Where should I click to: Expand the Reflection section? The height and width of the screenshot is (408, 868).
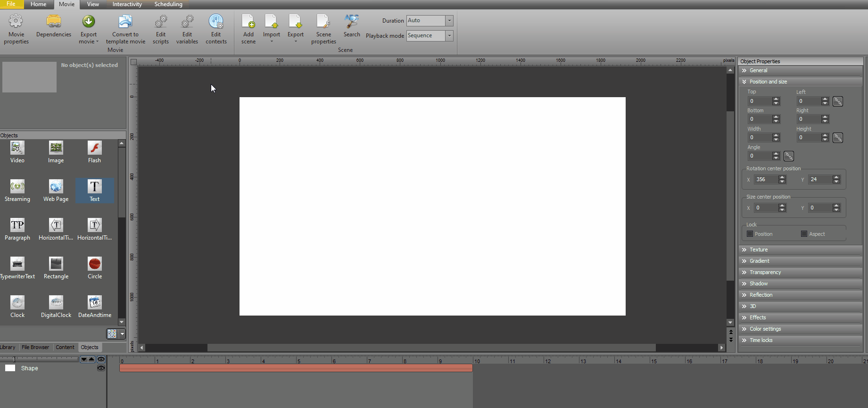tap(800, 295)
